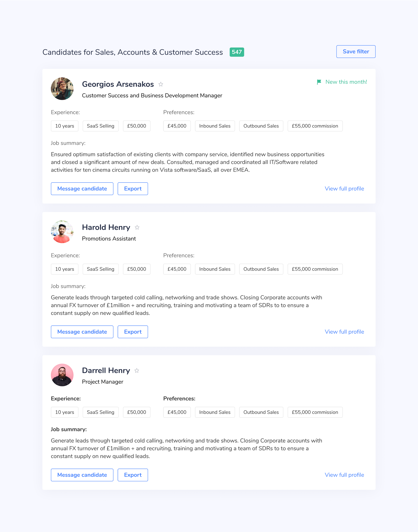418x532 pixels.
Task: Click the green New this month flag icon
Action: click(x=319, y=82)
